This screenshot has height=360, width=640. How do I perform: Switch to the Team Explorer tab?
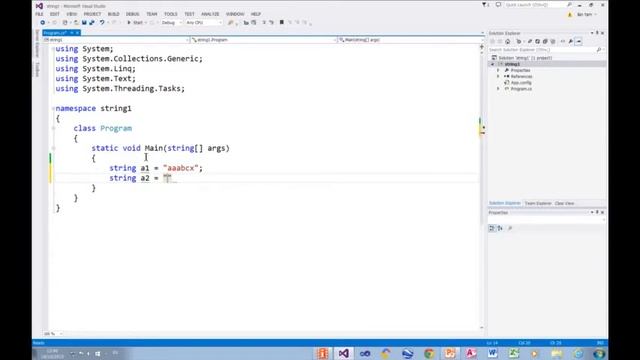[x=538, y=203]
